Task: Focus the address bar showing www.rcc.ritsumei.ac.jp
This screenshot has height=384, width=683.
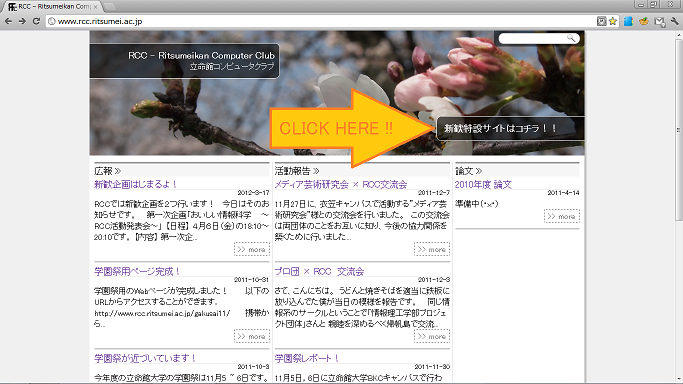Action: click(322, 21)
